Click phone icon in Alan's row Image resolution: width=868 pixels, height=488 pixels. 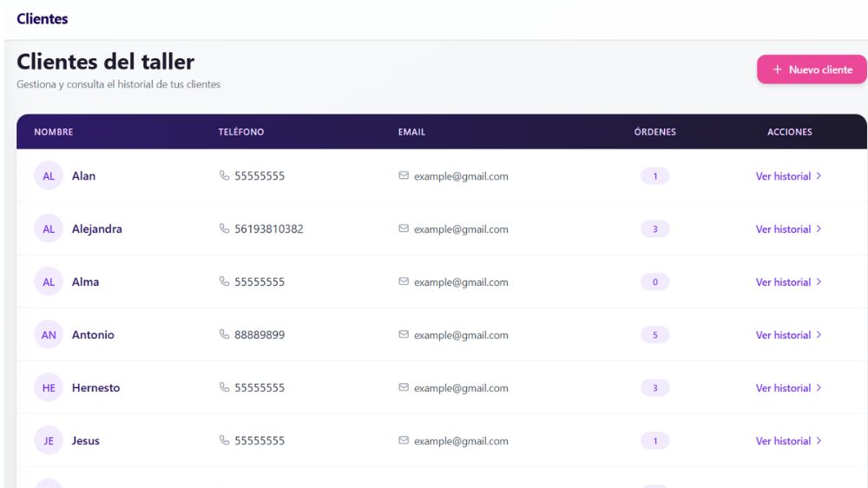224,175
